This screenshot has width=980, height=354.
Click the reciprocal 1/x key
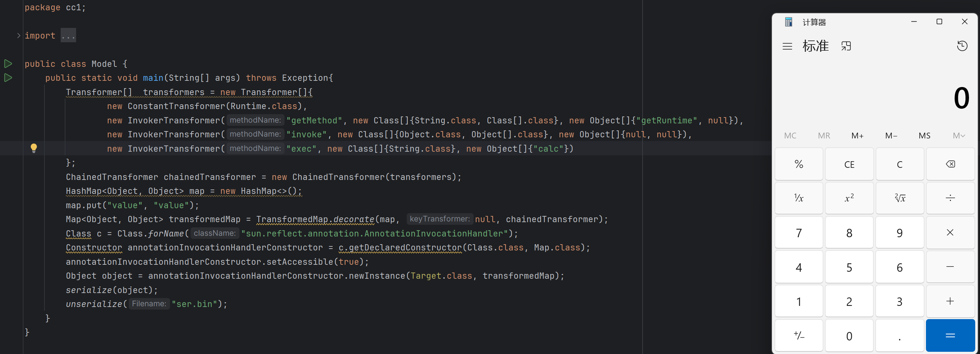coord(798,198)
